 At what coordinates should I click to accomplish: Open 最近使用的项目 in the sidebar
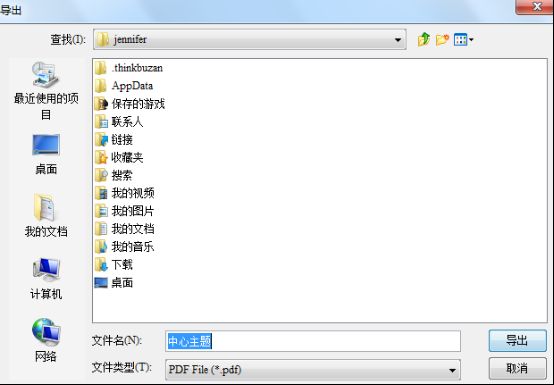pyautogui.click(x=46, y=91)
